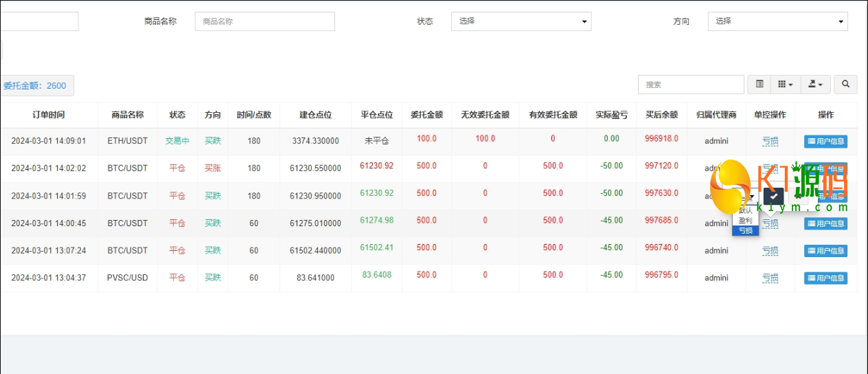Image resolution: width=868 pixels, height=374 pixels.
Task: Click the 商品名称 filter input field
Action: 264,21
